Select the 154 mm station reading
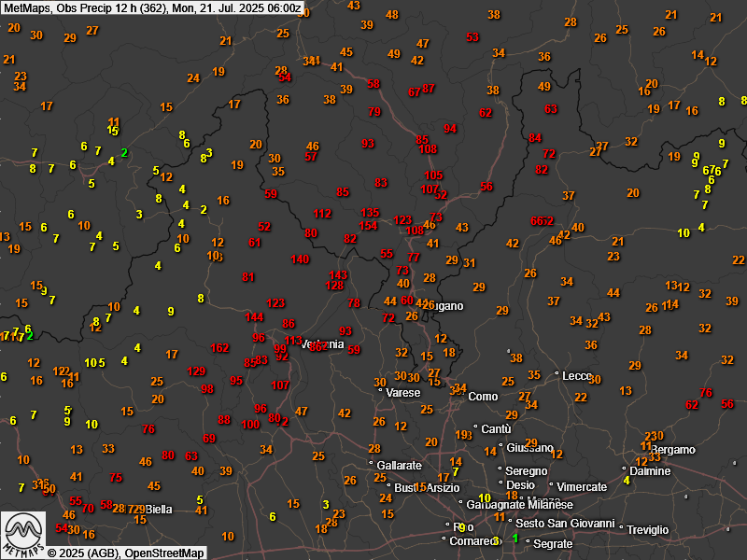Screen dimensions: 747x560 (x=369, y=225)
